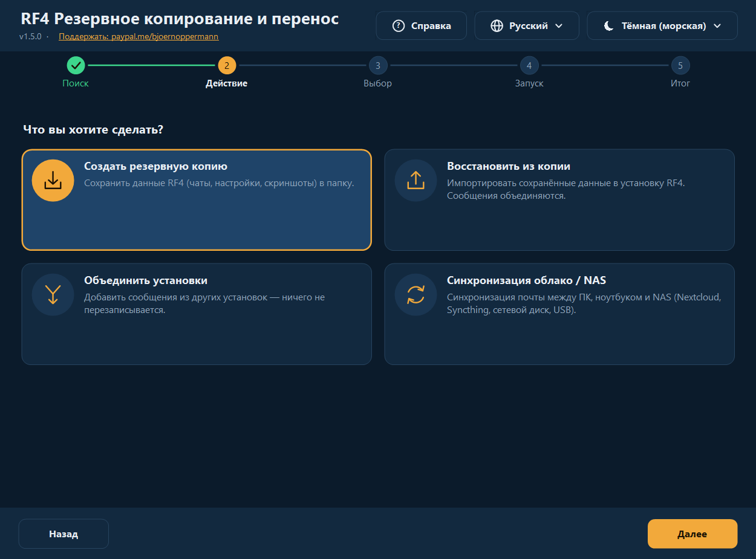This screenshot has height=559, width=756.
Task: Select step 4 circle Запуск
Action: (x=529, y=65)
